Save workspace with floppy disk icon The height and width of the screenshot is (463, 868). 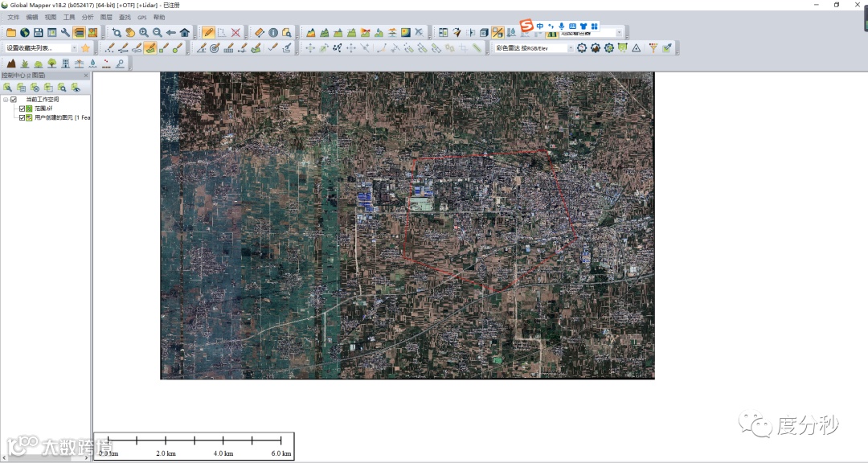point(39,33)
